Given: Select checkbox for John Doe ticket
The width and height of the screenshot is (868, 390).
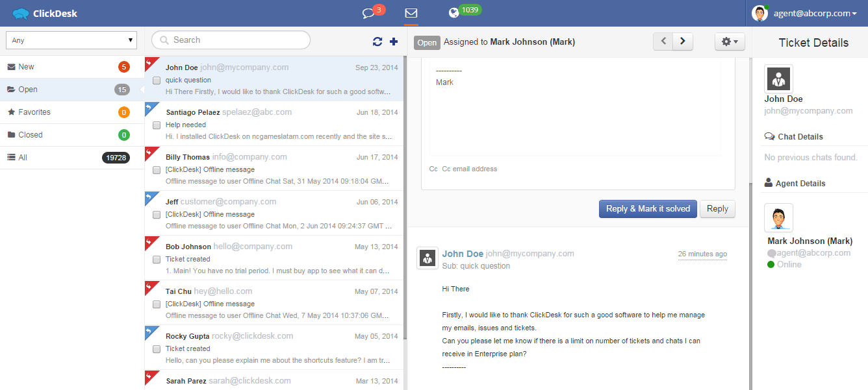Looking at the screenshot, I should coord(157,80).
